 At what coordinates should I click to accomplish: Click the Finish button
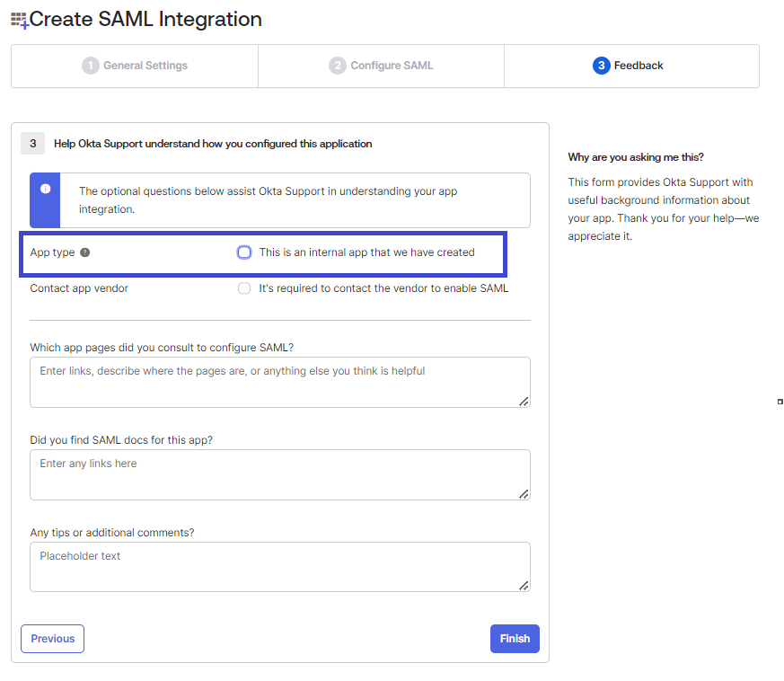515,639
